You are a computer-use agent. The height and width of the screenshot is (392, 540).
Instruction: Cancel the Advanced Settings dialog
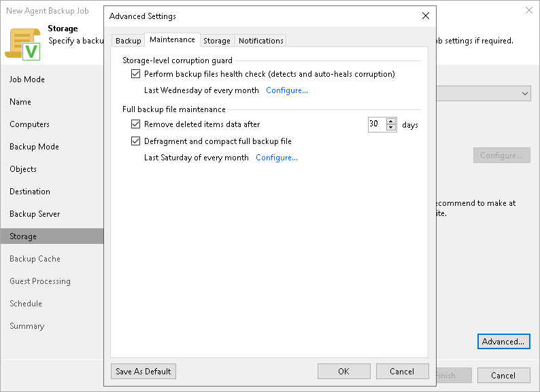(x=402, y=372)
